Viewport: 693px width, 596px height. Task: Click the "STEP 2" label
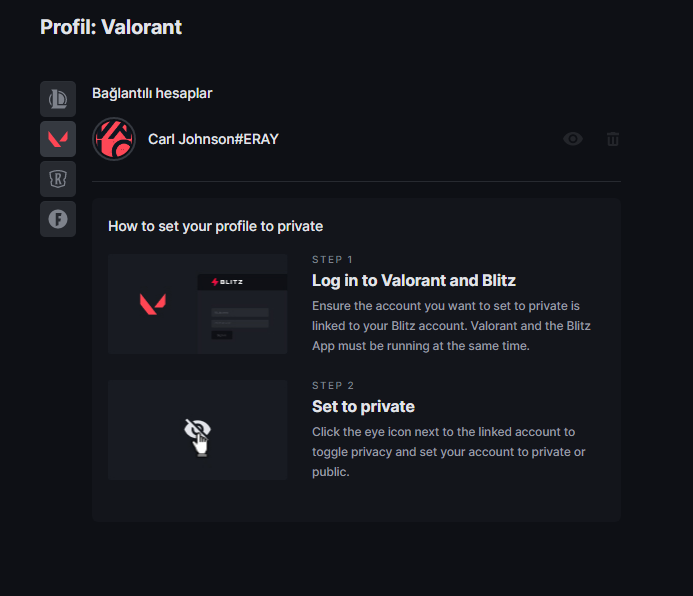(333, 385)
